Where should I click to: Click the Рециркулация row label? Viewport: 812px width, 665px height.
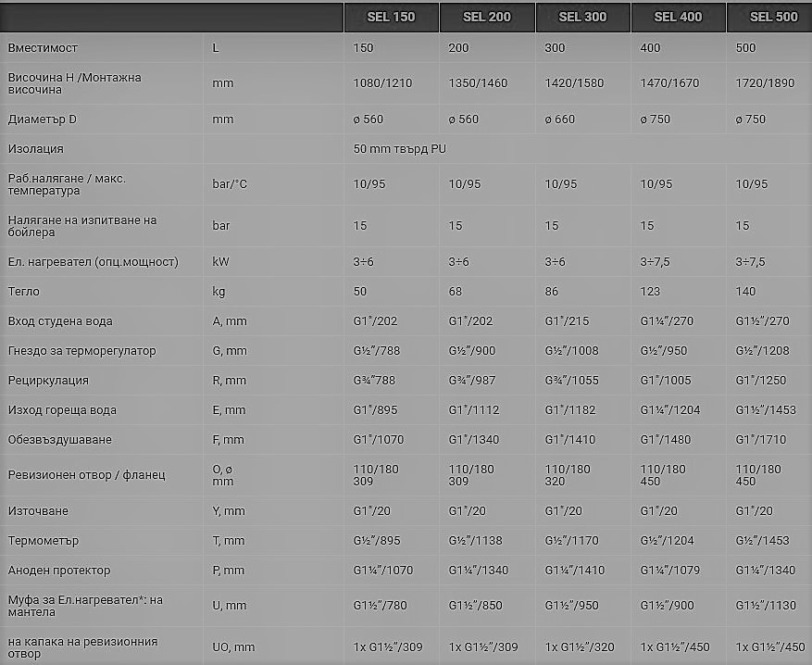(x=48, y=381)
